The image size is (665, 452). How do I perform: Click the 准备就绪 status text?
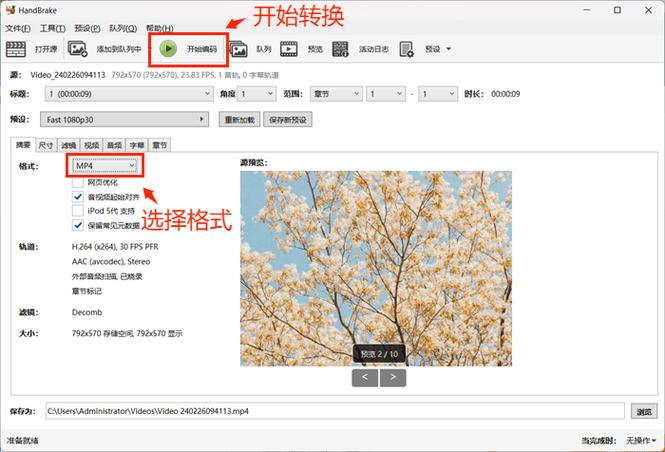point(22,441)
